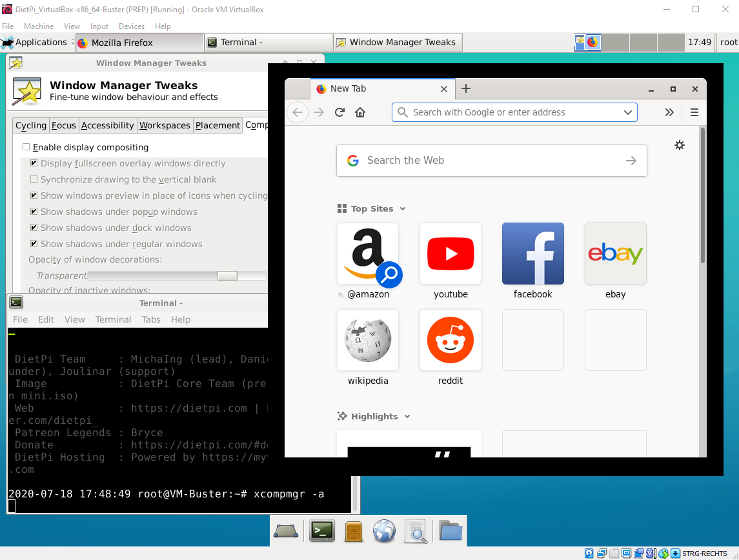Open home folder icon in dock
Viewport: 739px width, 560px height.
450,530
